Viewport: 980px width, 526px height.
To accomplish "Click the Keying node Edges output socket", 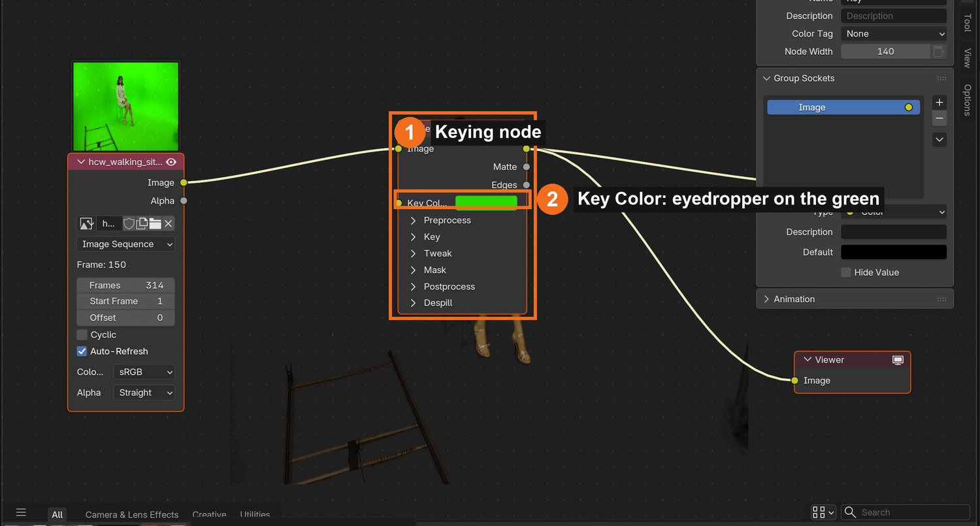I will 527,185.
